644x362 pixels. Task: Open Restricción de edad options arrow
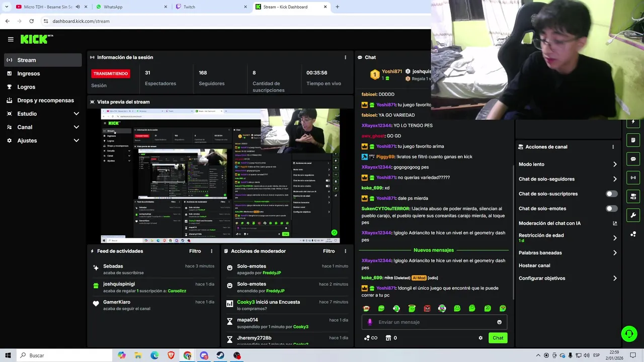tap(615, 238)
